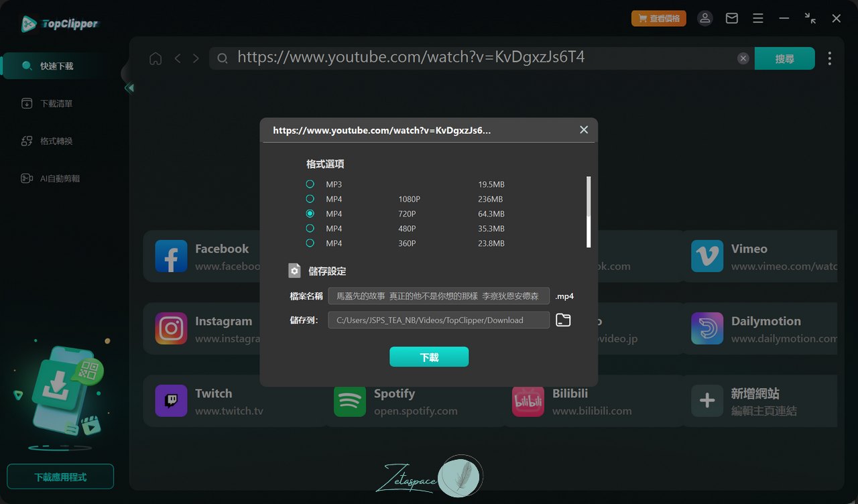Click the dialog title URL text
The width and height of the screenshot is (858, 504).
coord(382,131)
